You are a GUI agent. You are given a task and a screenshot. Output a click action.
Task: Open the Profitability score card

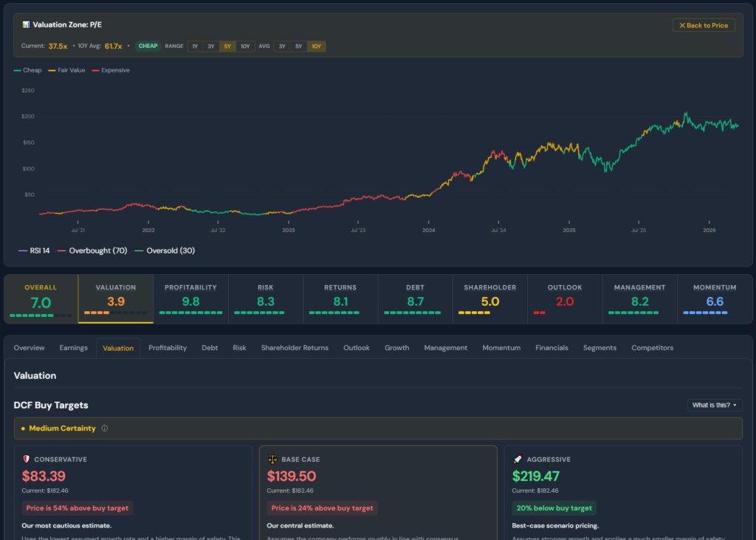coord(190,298)
